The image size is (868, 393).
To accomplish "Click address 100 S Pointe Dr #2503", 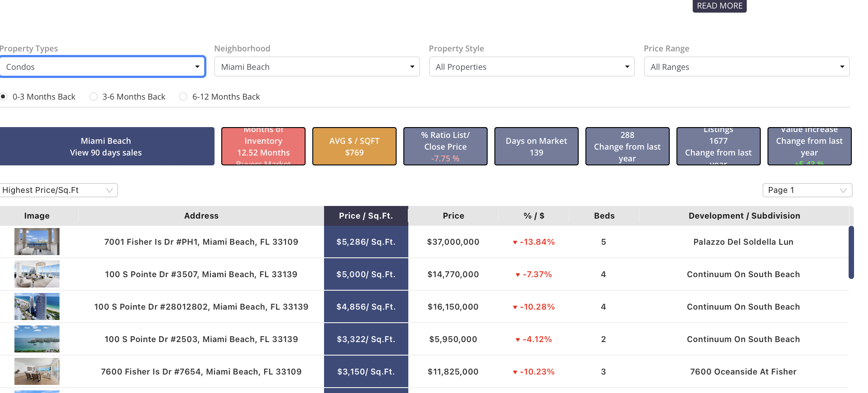I will pyautogui.click(x=201, y=339).
